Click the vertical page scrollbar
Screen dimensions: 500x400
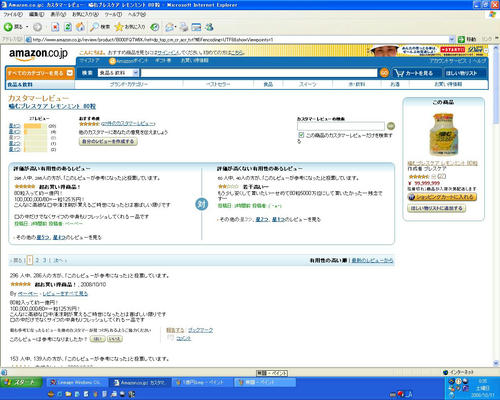496,206
